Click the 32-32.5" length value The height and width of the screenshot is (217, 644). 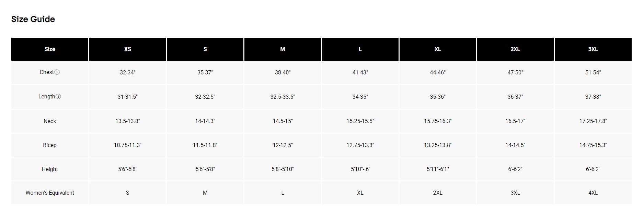click(x=205, y=97)
